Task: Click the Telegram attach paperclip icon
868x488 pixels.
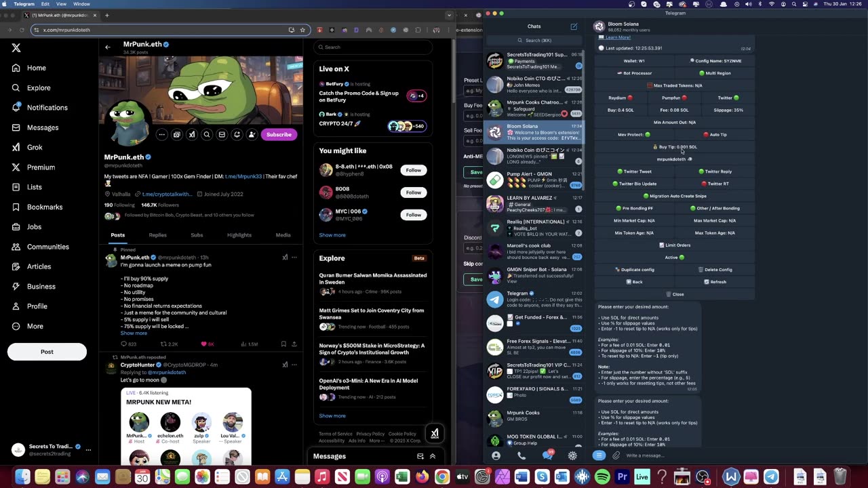Action: [x=616, y=455]
